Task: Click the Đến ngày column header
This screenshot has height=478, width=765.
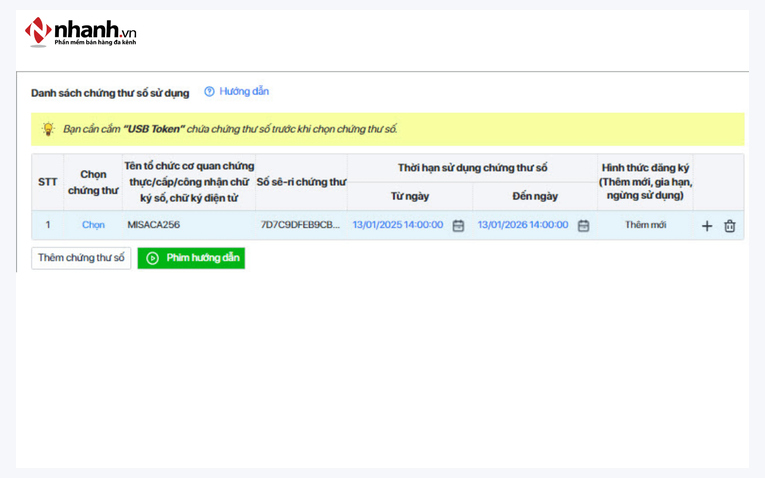Action: coord(535,196)
